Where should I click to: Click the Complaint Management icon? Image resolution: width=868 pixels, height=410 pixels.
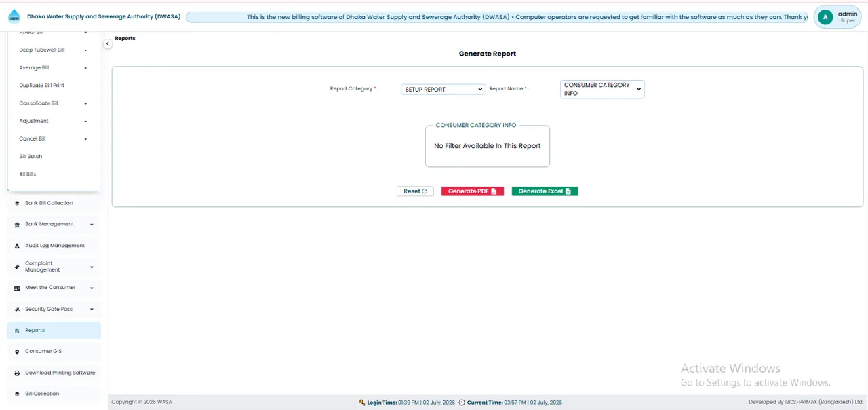coord(18,267)
